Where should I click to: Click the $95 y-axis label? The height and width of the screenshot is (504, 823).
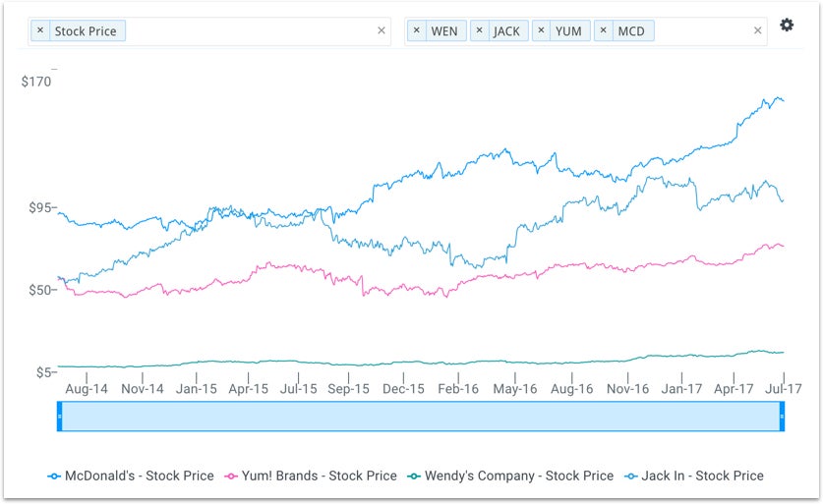point(40,207)
